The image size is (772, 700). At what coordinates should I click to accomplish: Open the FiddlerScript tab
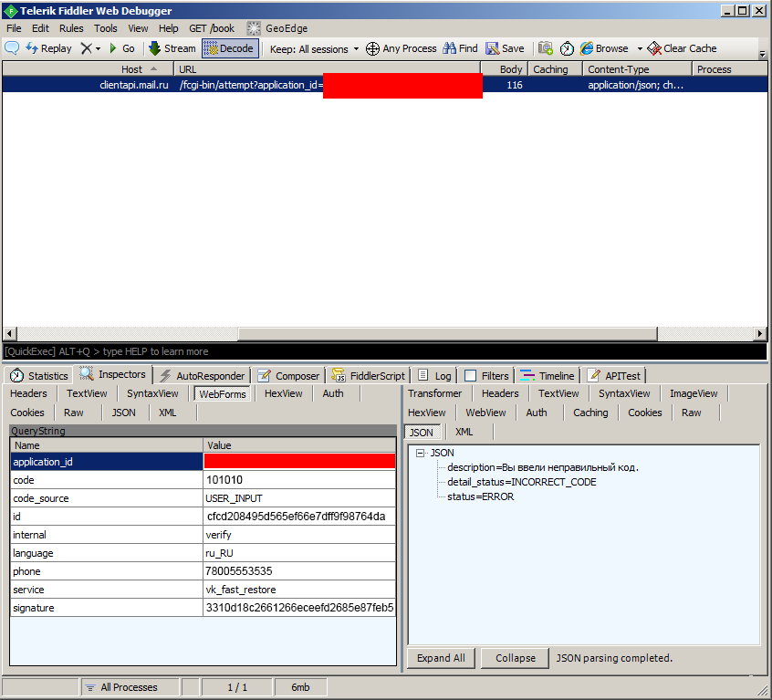[369, 376]
